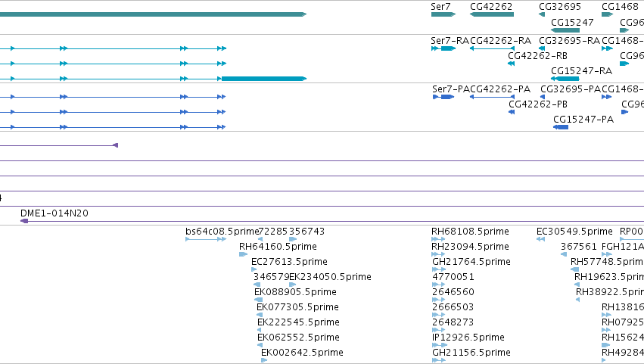Click the CG42262-RA transcript label
This screenshot has width=644, height=364.
pos(500,41)
